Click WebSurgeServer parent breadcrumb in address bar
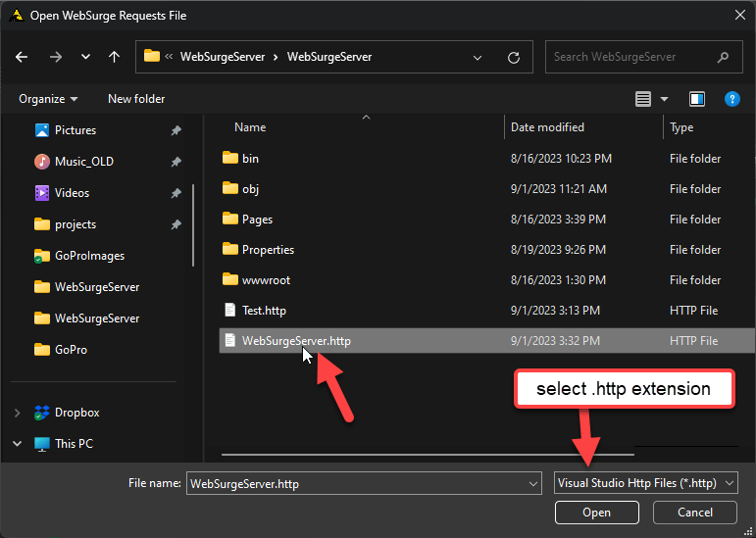This screenshot has height=538, width=756. coord(223,57)
